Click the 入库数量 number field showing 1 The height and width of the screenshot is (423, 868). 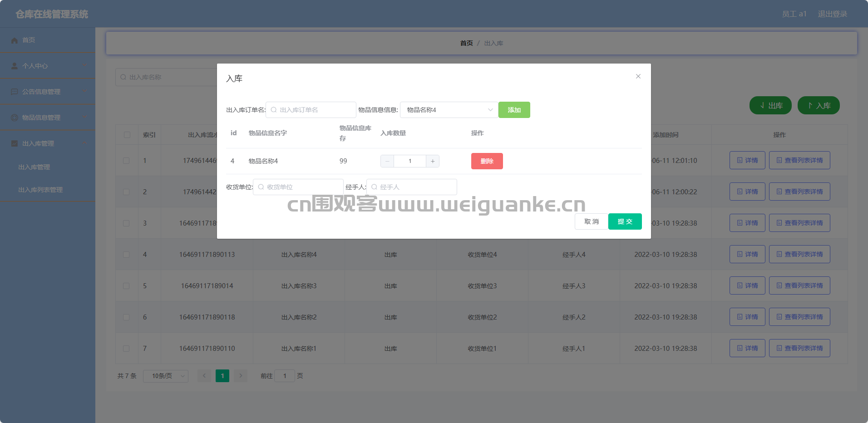410,161
